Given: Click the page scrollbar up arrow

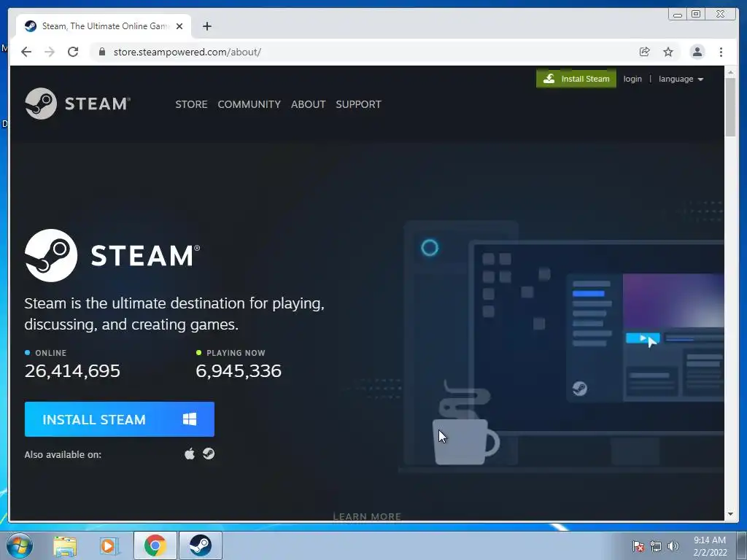Looking at the screenshot, I should click(x=730, y=72).
